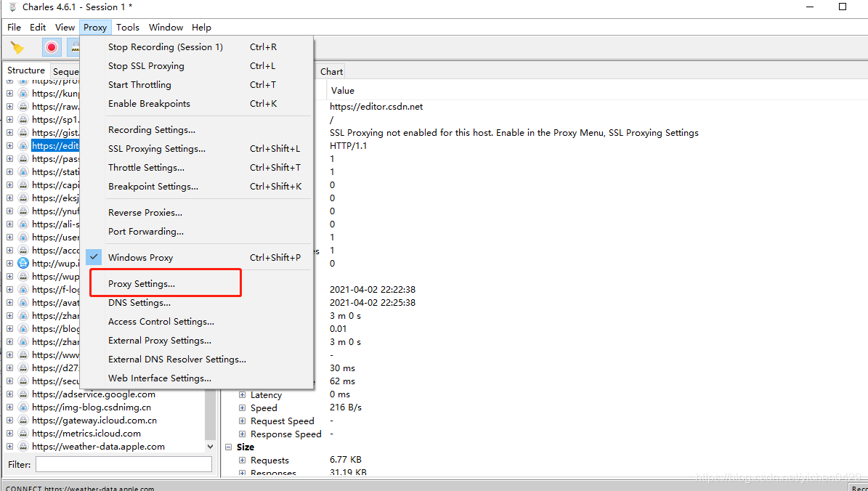868x491 pixels.
Task: Expand the Speed row
Action: [x=243, y=408]
